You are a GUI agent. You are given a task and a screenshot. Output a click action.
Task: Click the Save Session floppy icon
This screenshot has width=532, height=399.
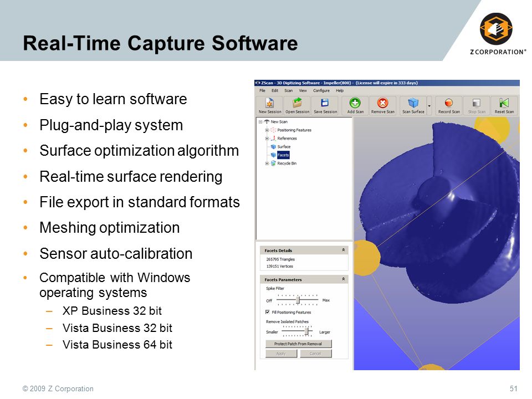click(x=325, y=103)
